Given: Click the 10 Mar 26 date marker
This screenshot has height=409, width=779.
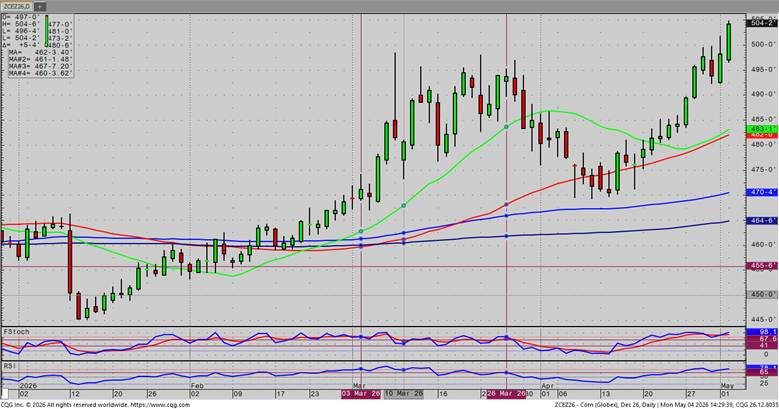Looking at the screenshot, I should pos(404,394).
